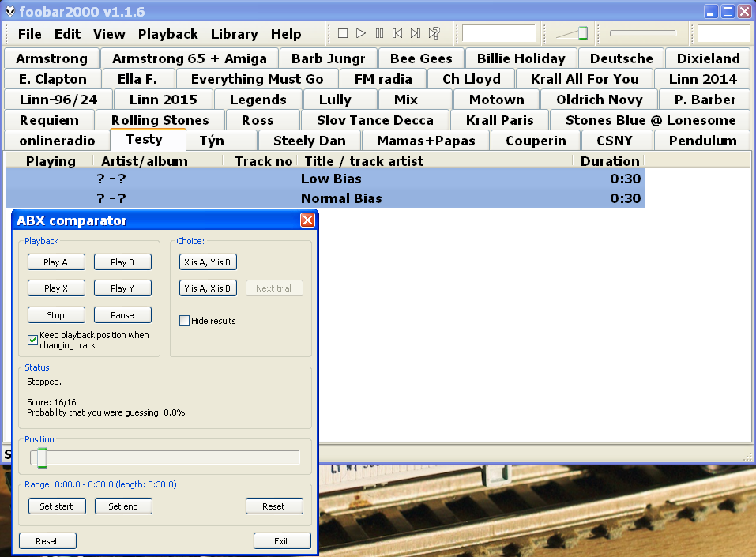
Task: Click the Pause toolbar icon
Action: click(379, 33)
